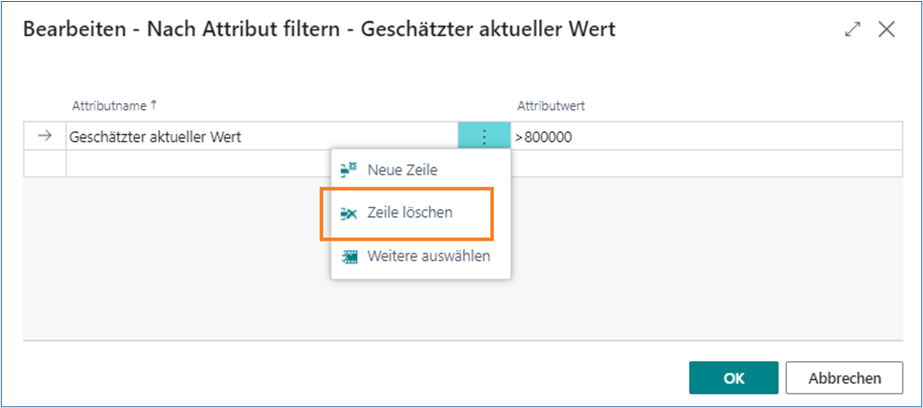923x408 pixels.
Task: Click the Weitere auswählen icon
Action: point(349,256)
